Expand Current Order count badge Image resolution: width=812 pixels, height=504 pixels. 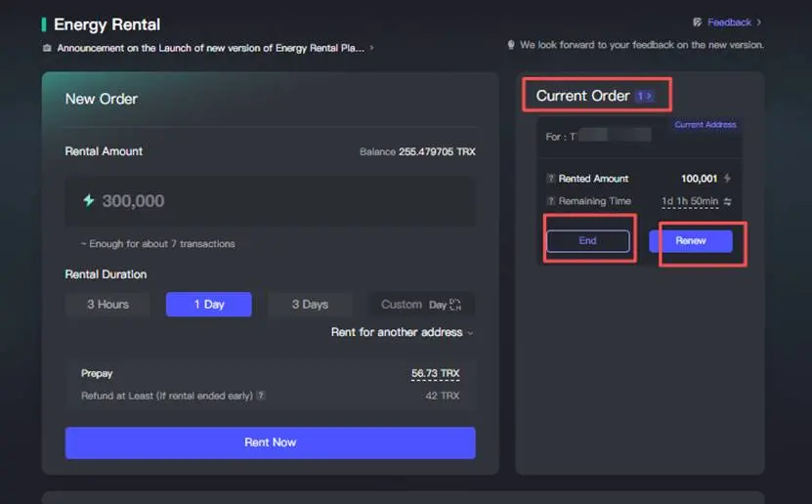click(x=644, y=96)
